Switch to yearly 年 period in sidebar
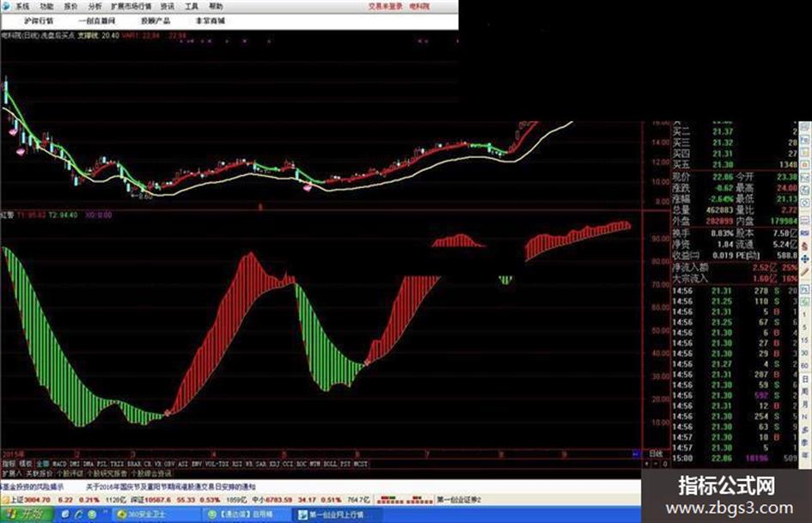 [x=805, y=454]
